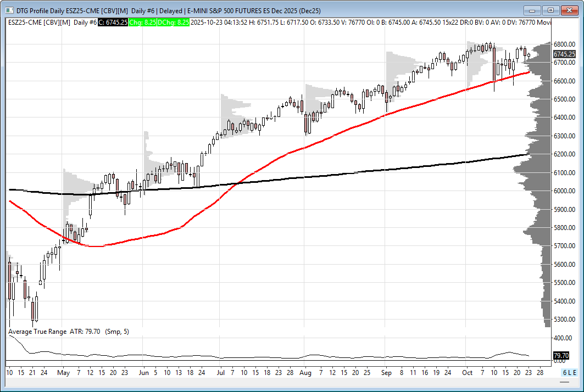Click the May label on the time axis
Screen dimensions: 584x392
click(x=62, y=372)
